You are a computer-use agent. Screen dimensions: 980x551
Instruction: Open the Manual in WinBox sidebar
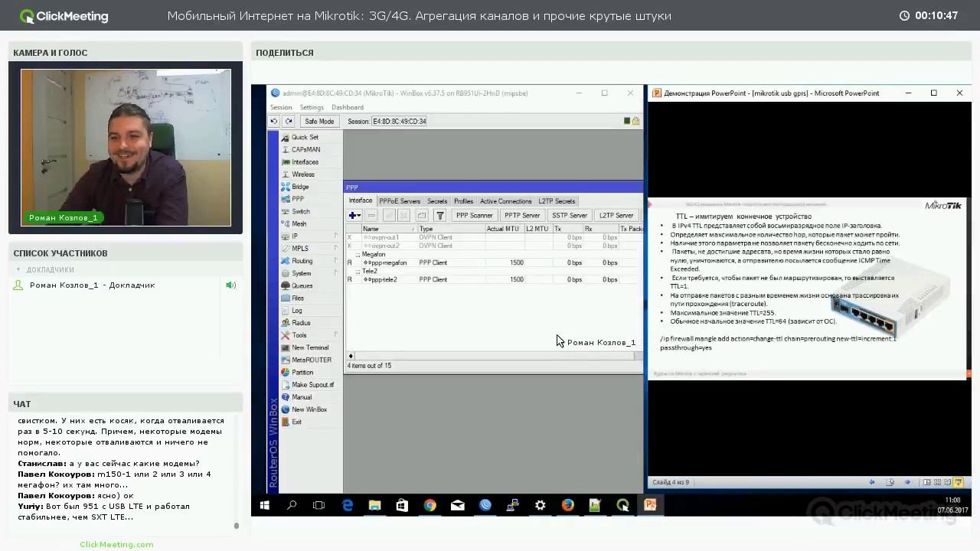click(x=301, y=397)
